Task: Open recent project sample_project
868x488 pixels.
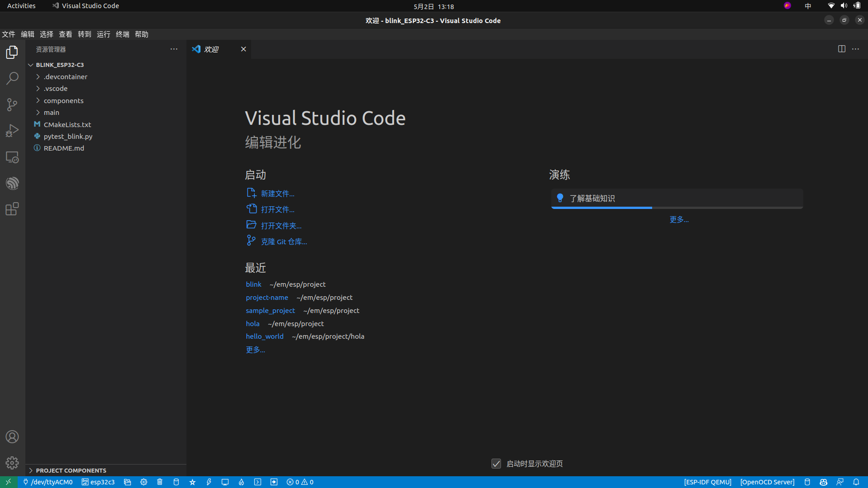Action: click(x=270, y=311)
